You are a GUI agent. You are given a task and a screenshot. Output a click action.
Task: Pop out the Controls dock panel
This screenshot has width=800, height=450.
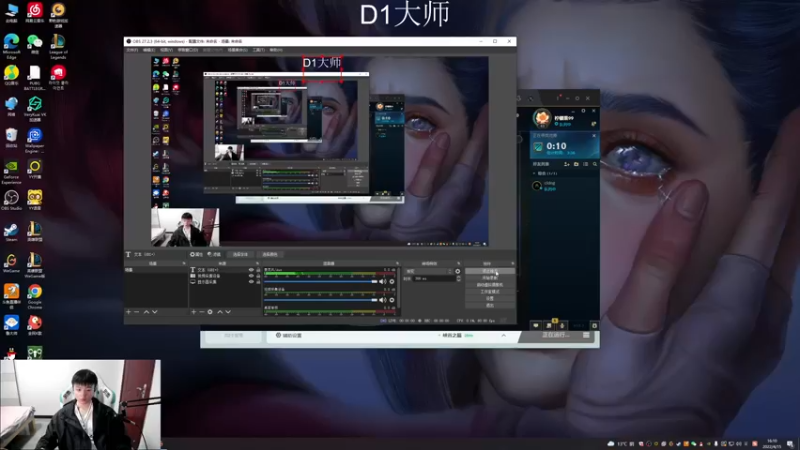point(512,264)
